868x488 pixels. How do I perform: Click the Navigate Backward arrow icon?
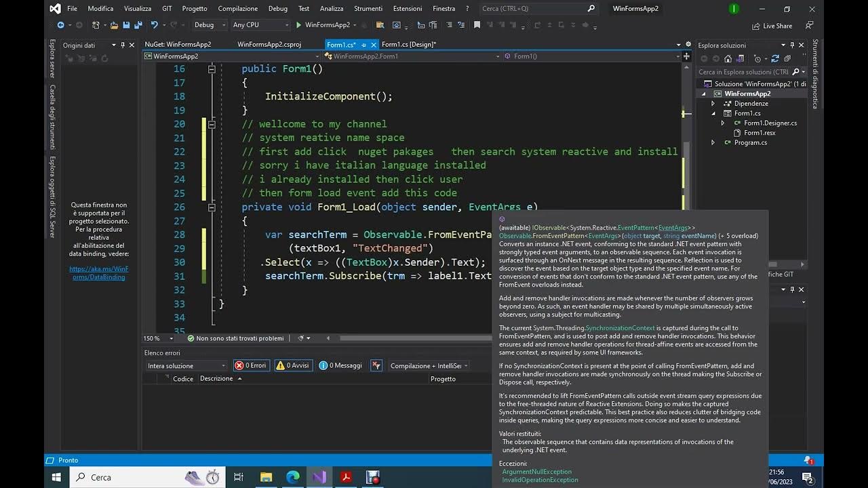click(x=60, y=25)
